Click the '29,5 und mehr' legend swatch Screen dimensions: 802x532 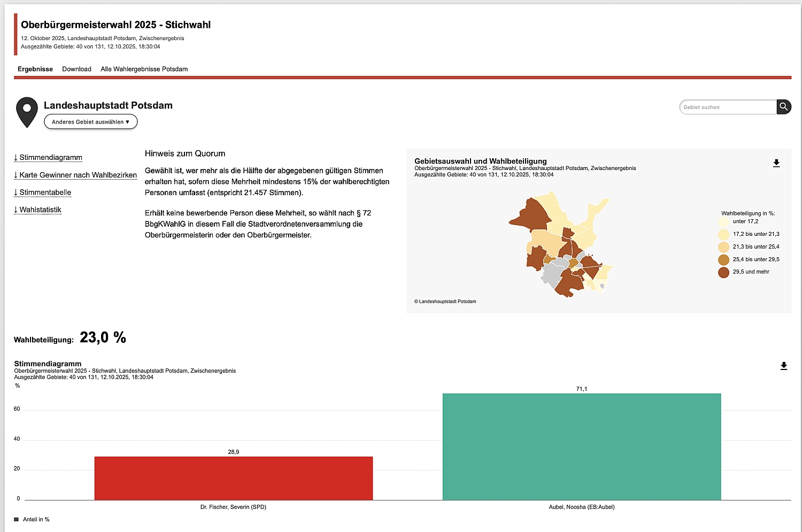click(x=723, y=272)
